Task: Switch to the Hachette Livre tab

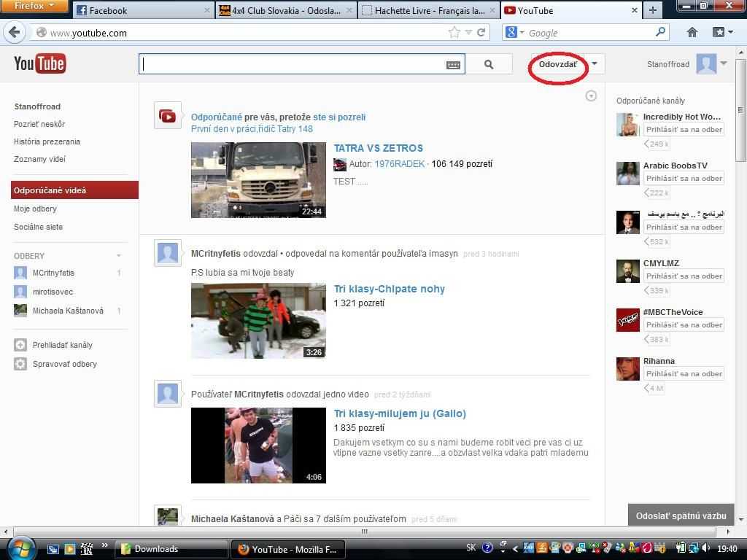Action: (x=429, y=10)
